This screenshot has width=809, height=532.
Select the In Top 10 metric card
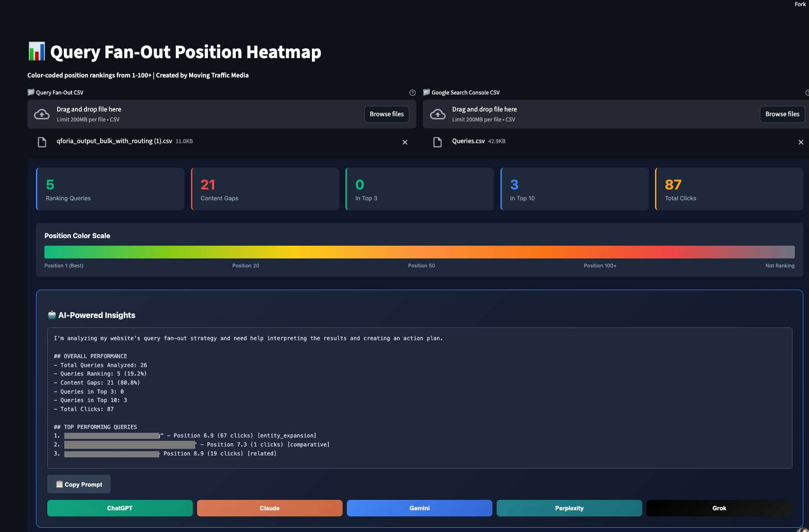tap(574, 189)
